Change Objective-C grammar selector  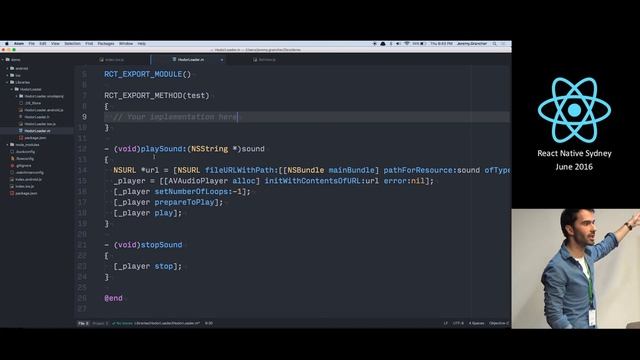pos(499,323)
